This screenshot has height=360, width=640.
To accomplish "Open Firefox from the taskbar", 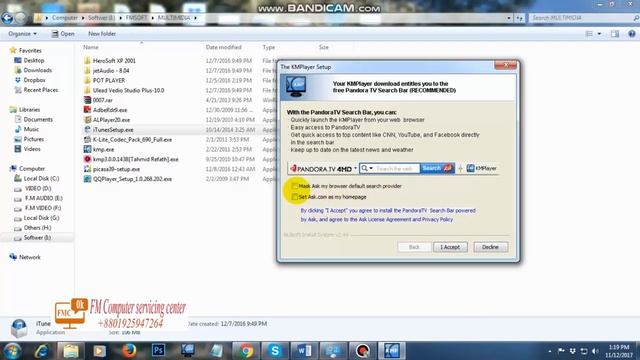I will [129, 351].
